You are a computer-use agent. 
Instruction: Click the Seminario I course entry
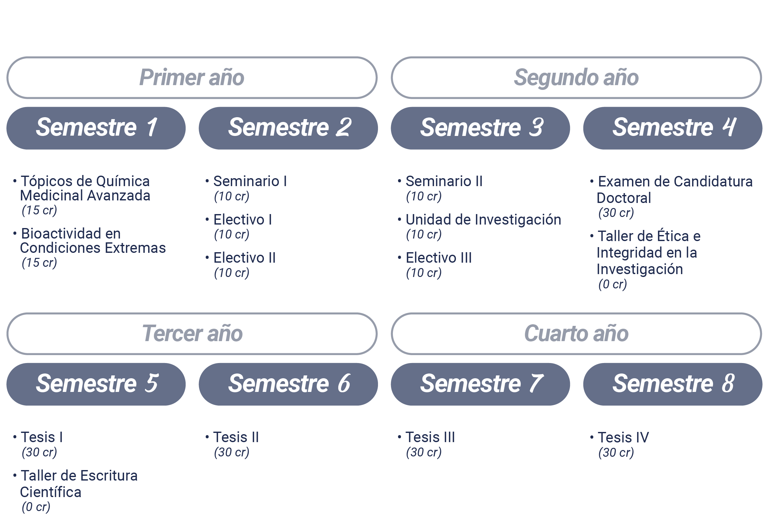[x=250, y=181]
